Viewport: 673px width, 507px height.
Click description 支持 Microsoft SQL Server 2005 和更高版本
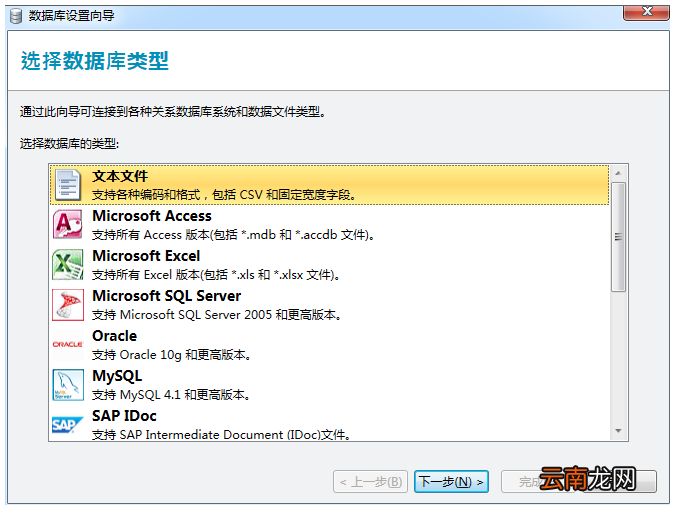coord(217,315)
